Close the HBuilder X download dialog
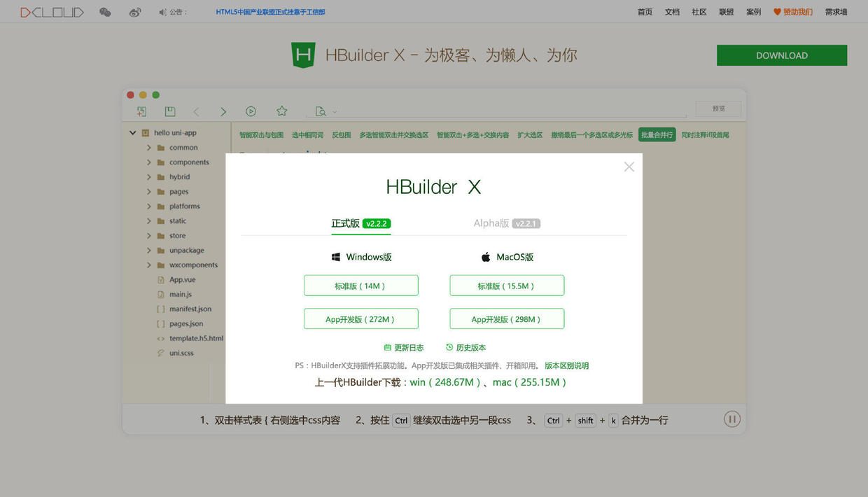868x497 pixels. pos(629,167)
